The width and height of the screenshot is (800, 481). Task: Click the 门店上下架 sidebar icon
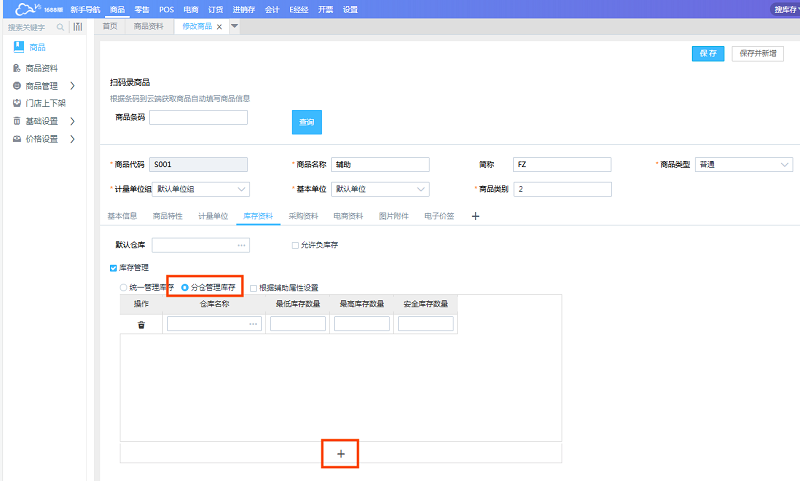(x=17, y=103)
